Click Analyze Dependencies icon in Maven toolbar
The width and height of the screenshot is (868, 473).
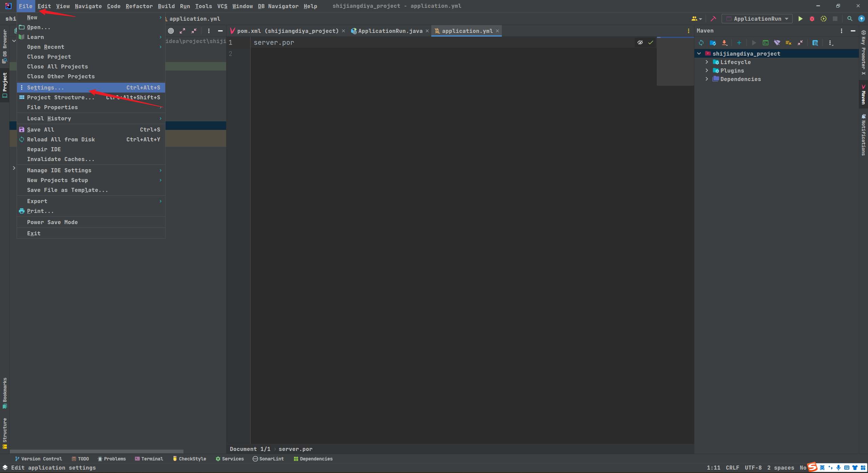point(815,43)
